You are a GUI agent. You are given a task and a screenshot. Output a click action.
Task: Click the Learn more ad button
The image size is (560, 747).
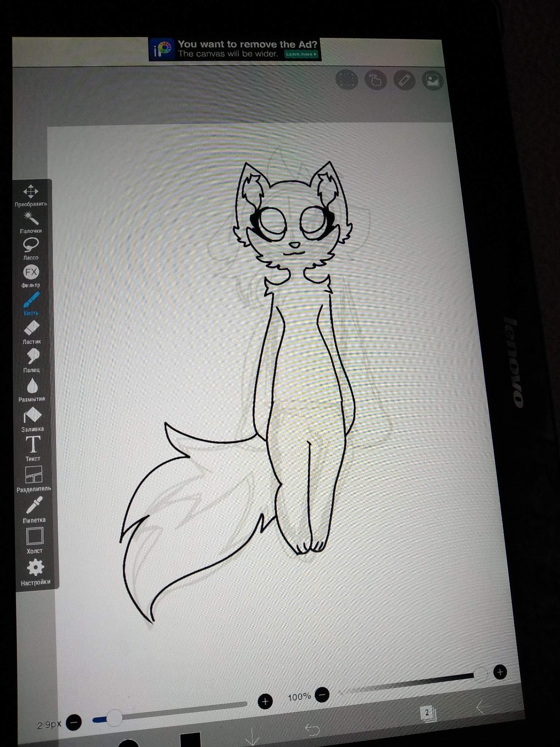click(x=301, y=54)
